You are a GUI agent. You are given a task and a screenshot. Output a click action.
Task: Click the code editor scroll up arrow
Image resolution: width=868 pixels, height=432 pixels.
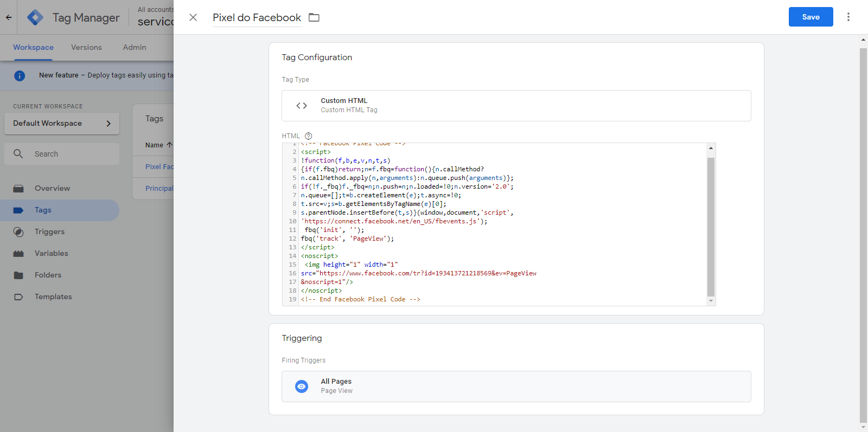pos(711,148)
